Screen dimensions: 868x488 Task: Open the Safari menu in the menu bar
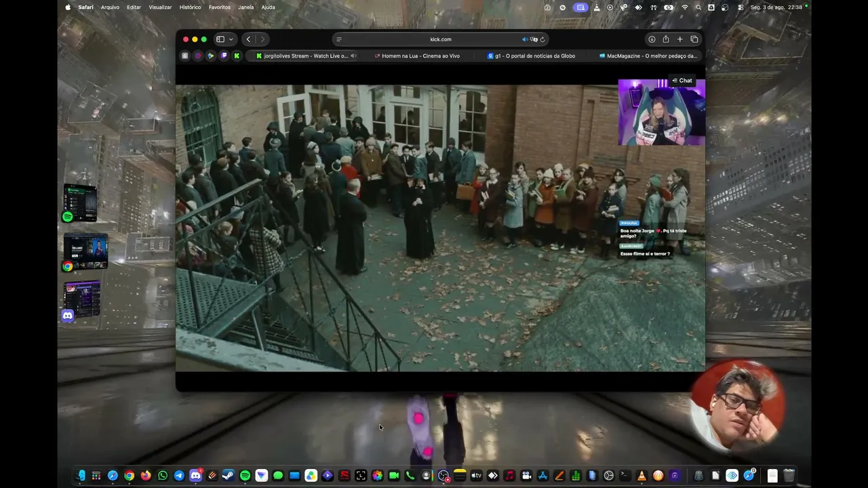(x=85, y=7)
